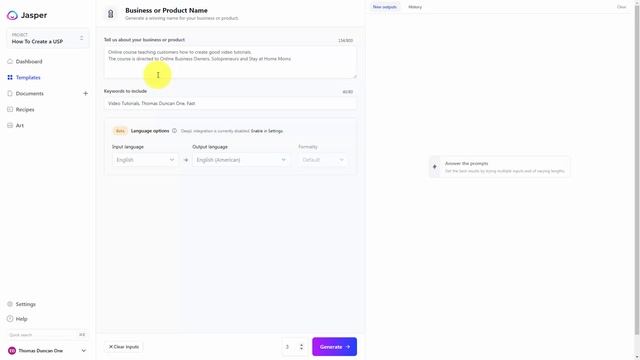
Task: Go to Templates in the sidebar
Action: click(x=28, y=78)
